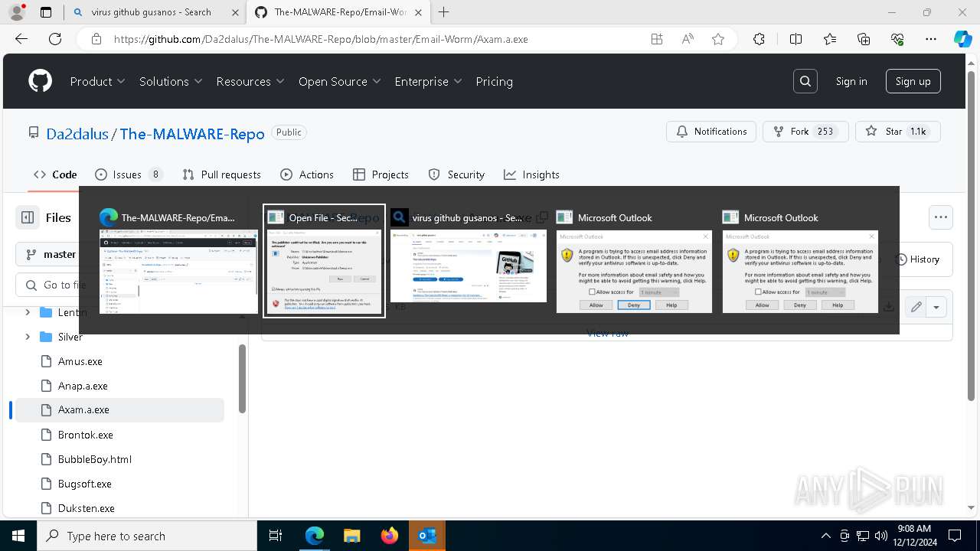
Task: Collapse the Files side panel icon
Action: click(x=28, y=217)
